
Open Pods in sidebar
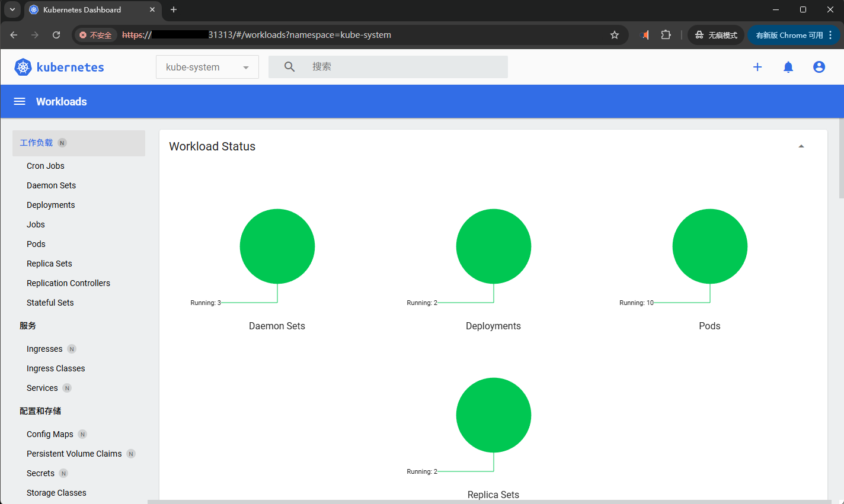pos(36,244)
